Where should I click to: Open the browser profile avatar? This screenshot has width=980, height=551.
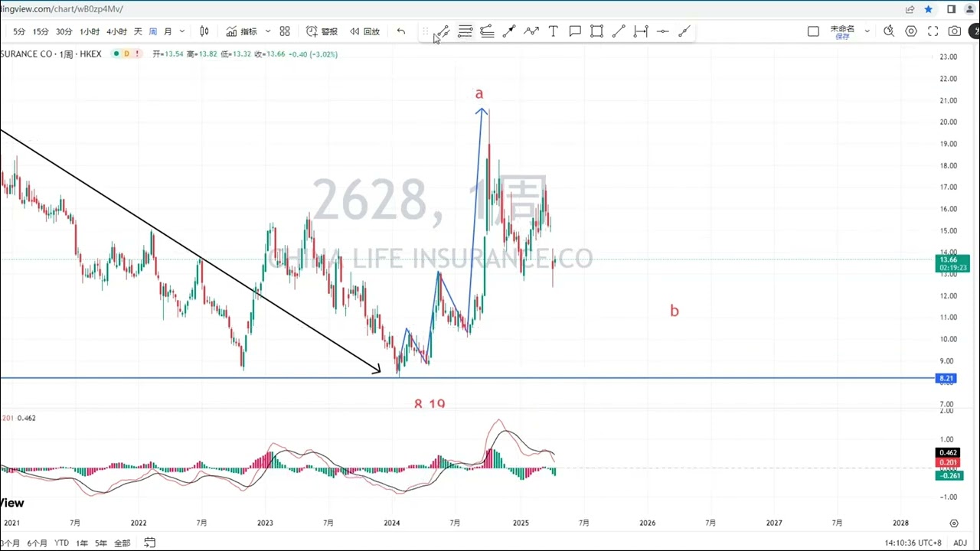(x=972, y=9)
